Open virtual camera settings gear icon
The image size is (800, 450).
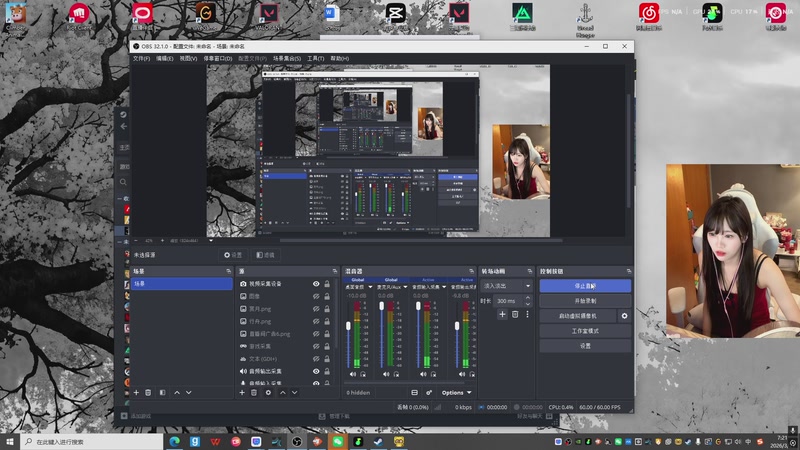tap(625, 315)
